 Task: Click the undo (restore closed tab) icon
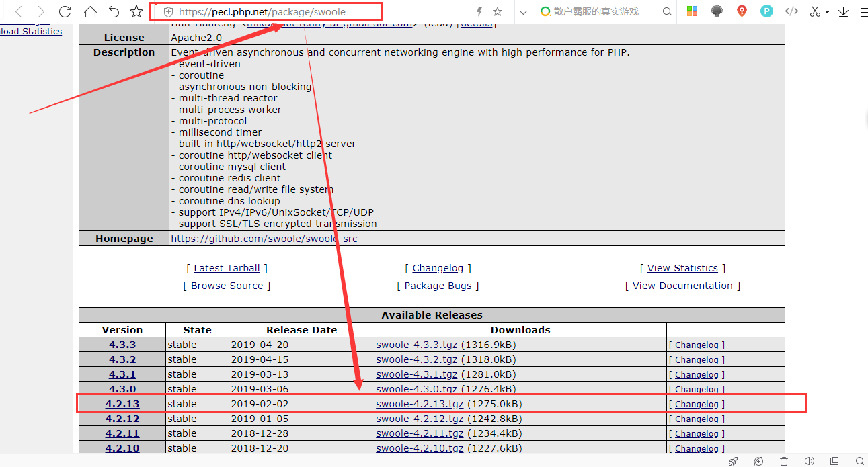click(x=114, y=11)
